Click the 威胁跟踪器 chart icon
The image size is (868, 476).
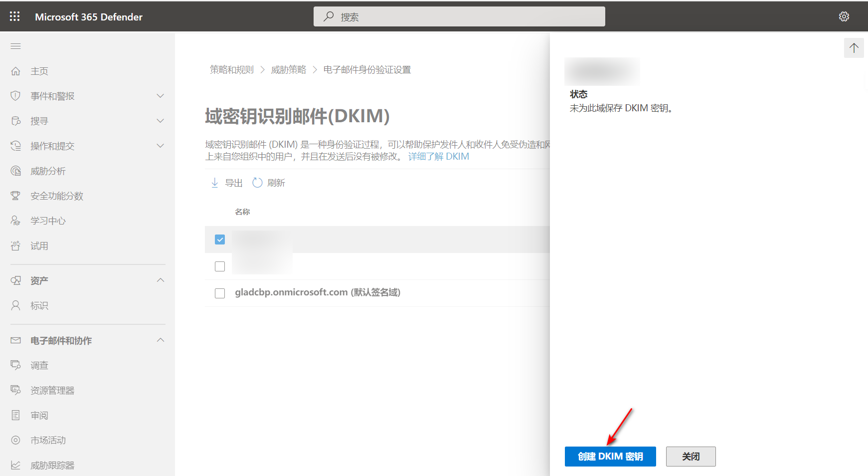point(15,465)
